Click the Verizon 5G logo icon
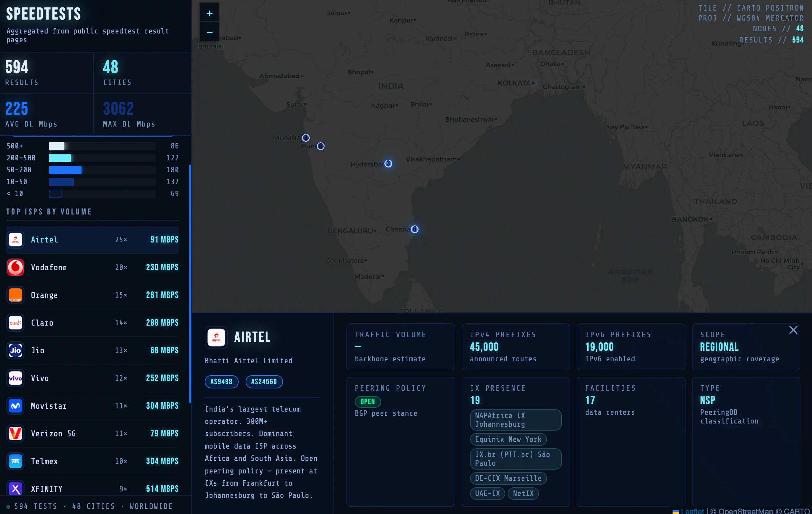 pyautogui.click(x=15, y=433)
